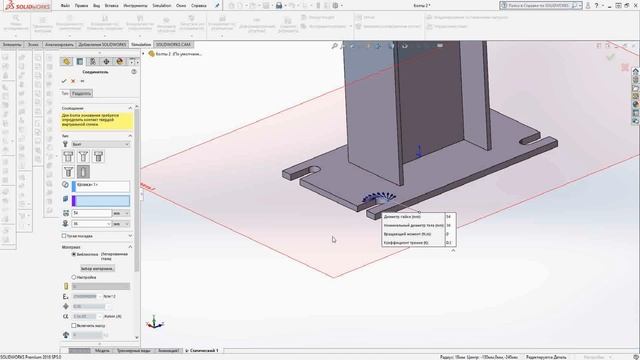Click nut circular edge selection box
The height and width of the screenshot is (360, 640).
101,187
